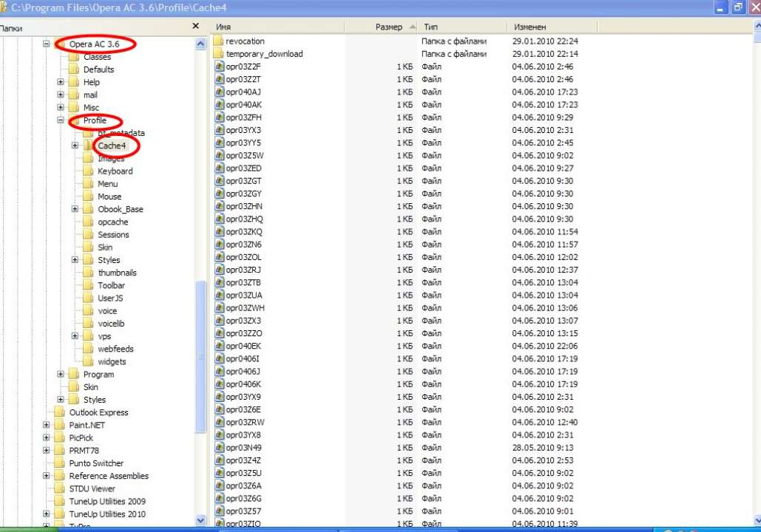
Task: Select TuneUp Utilities 2010 folder
Action: (107, 514)
